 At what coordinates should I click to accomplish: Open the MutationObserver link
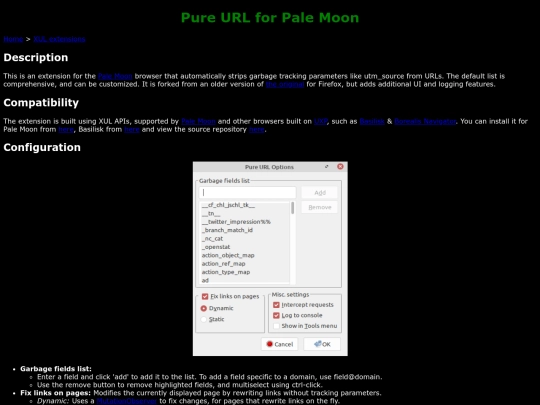point(127,401)
